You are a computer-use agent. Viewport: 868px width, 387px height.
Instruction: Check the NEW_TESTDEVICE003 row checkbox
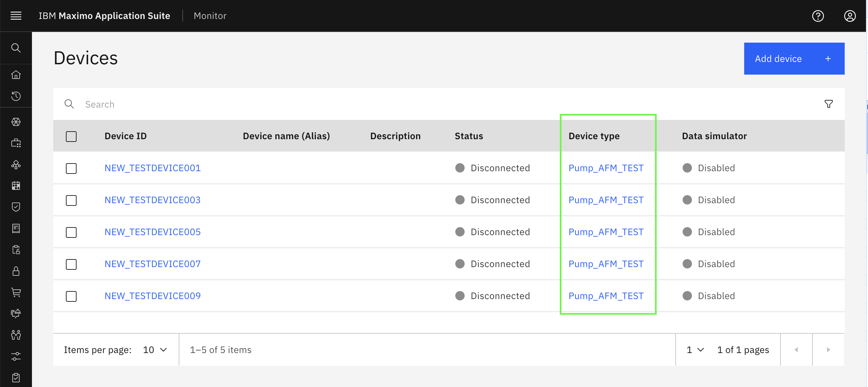click(x=71, y=200)
